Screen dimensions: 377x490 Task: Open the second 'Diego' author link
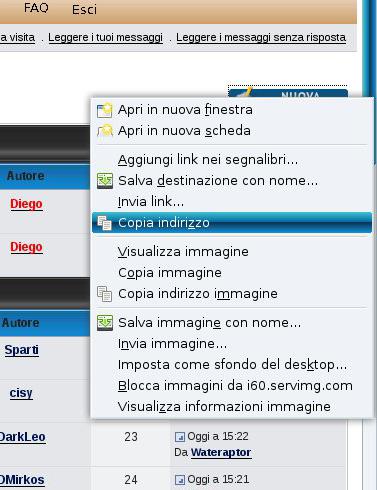point(26,247)
